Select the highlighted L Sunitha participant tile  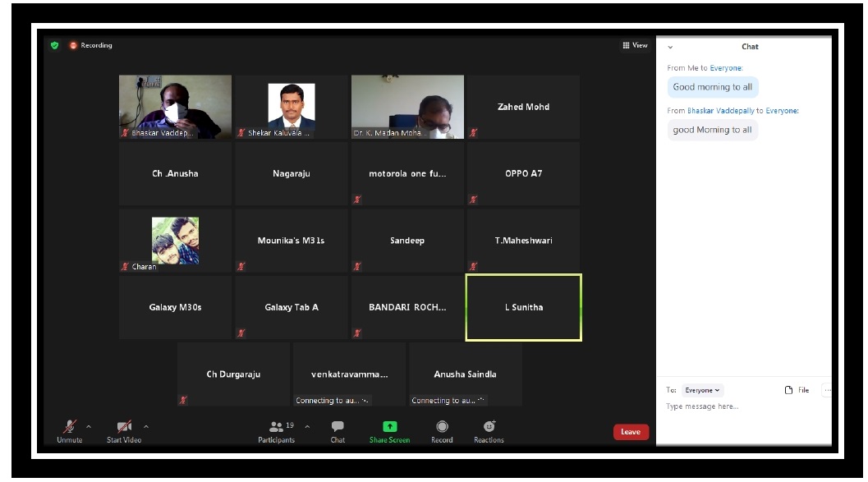click(523, 307)
